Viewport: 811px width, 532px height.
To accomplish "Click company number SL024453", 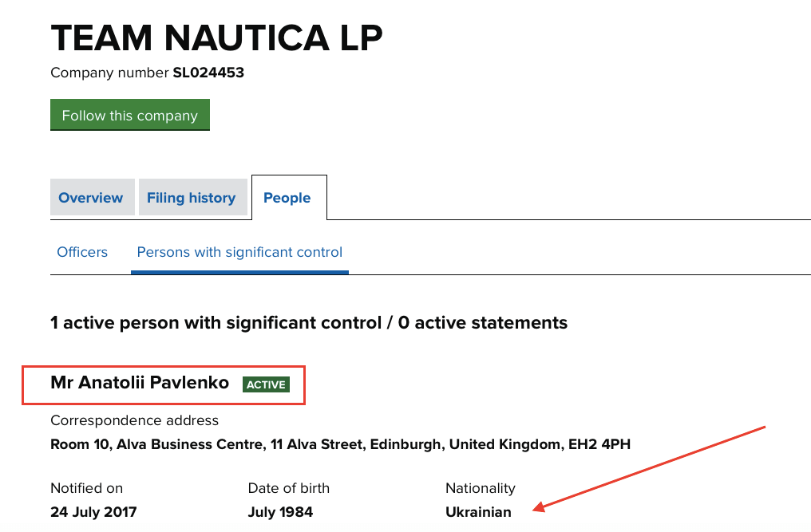I will [208, 73].
